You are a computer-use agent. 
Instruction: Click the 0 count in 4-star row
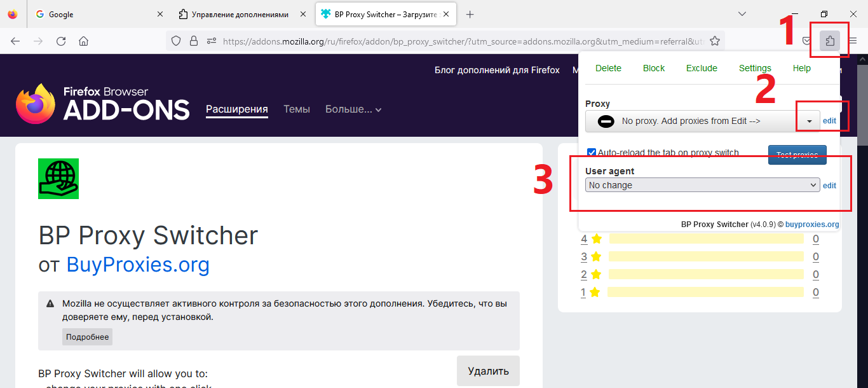coord(816,239)
